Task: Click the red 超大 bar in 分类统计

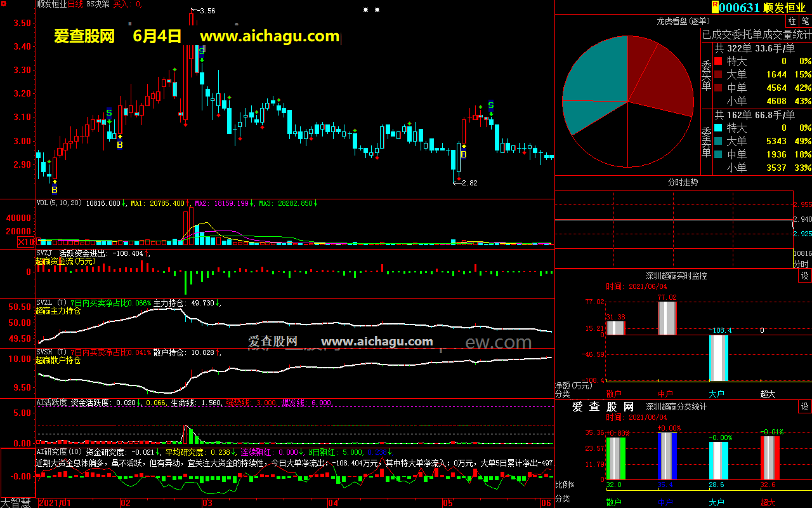Action: tap(770, 458)
